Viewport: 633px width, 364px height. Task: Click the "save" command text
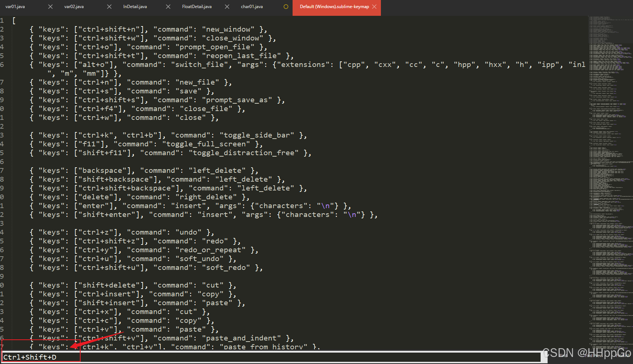pyautogui.click(x=188, y=91)
